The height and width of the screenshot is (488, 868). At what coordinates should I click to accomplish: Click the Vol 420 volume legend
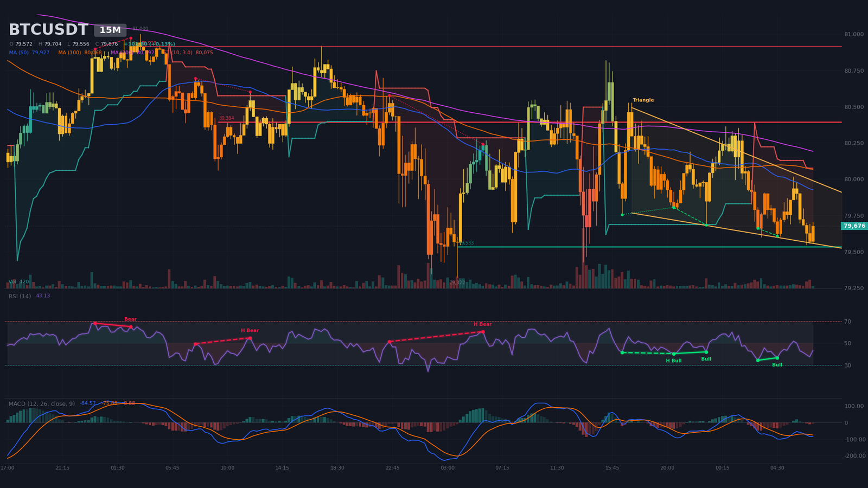pyautogui.click(x=19, y=282)
